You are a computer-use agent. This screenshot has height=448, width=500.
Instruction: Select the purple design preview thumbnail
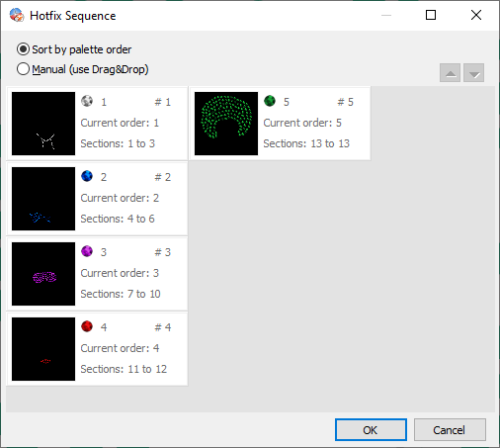point(43,274)
